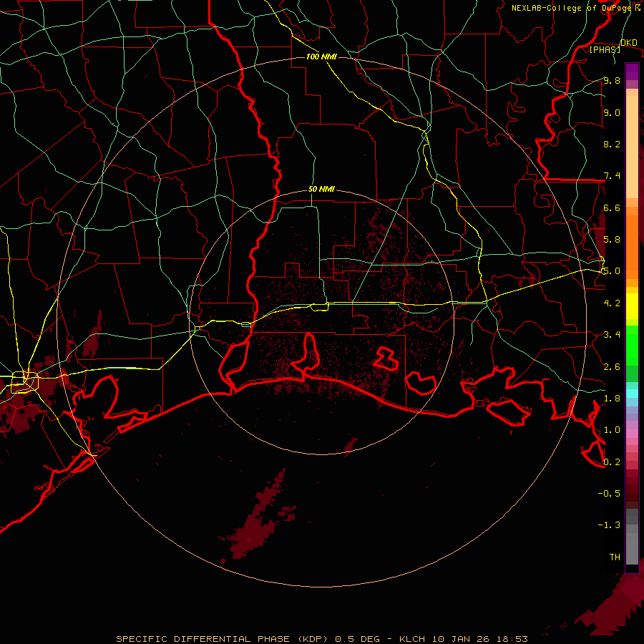
Task: Pick the peach swatch on the color bar
Action: 632,148
